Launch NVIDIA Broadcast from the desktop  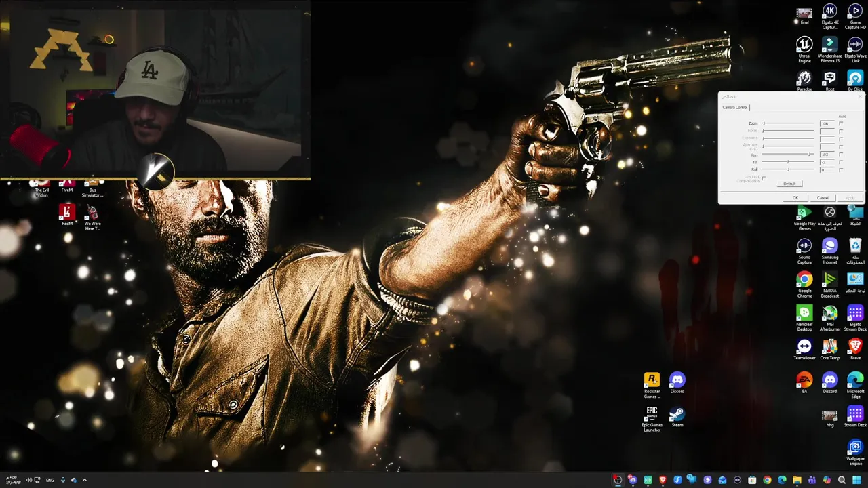coord(829,283)
